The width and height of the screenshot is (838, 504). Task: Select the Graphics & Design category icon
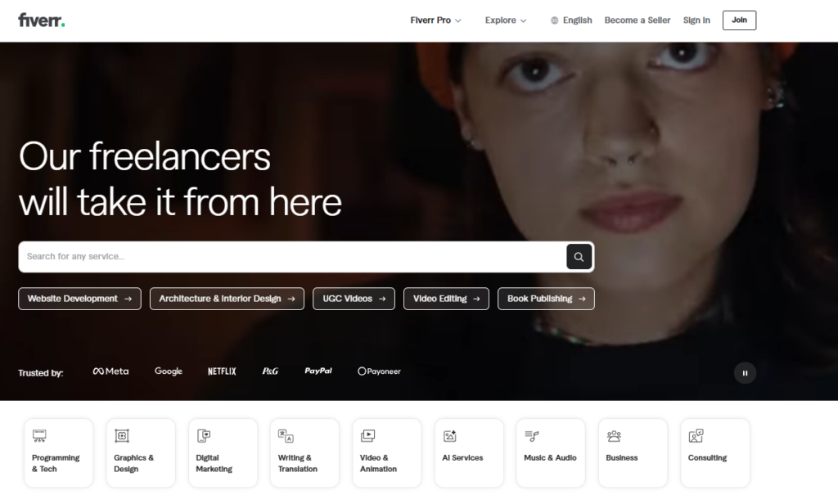[x=122, y=436]
